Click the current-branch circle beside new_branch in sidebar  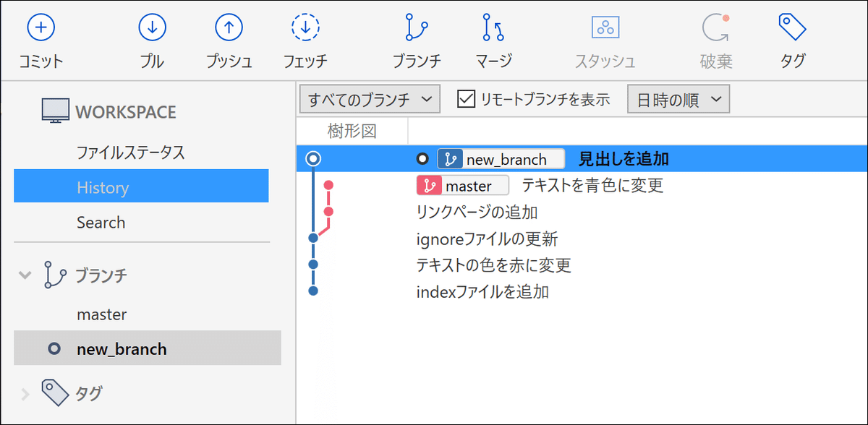point(54,349)
